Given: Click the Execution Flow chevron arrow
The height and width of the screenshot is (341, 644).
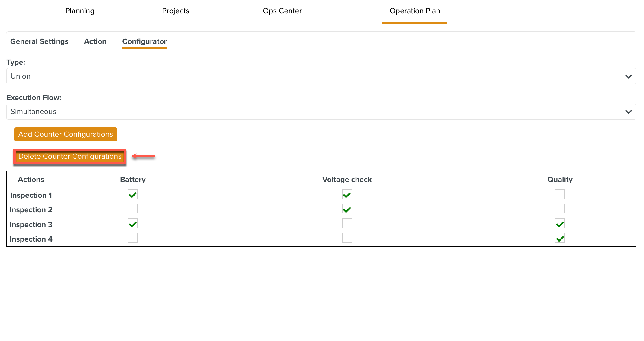Looking at the screenshot, I should coord(628,112).
